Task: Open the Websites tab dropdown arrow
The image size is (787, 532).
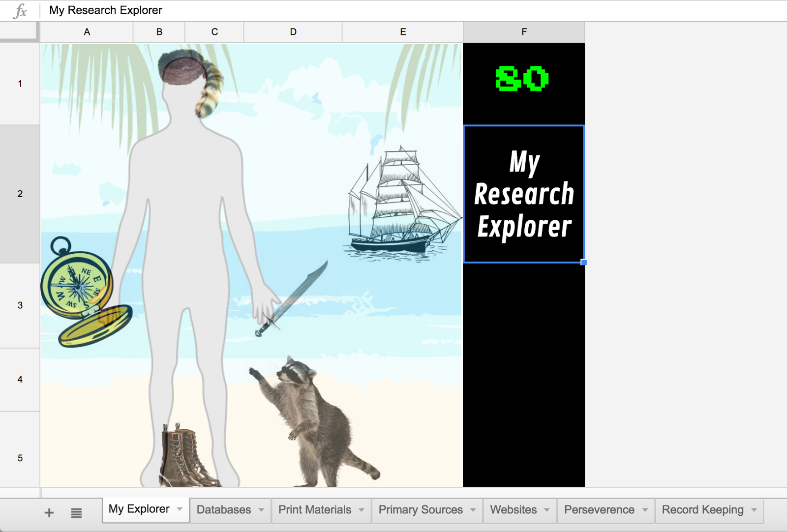Action: click(546, 510)
